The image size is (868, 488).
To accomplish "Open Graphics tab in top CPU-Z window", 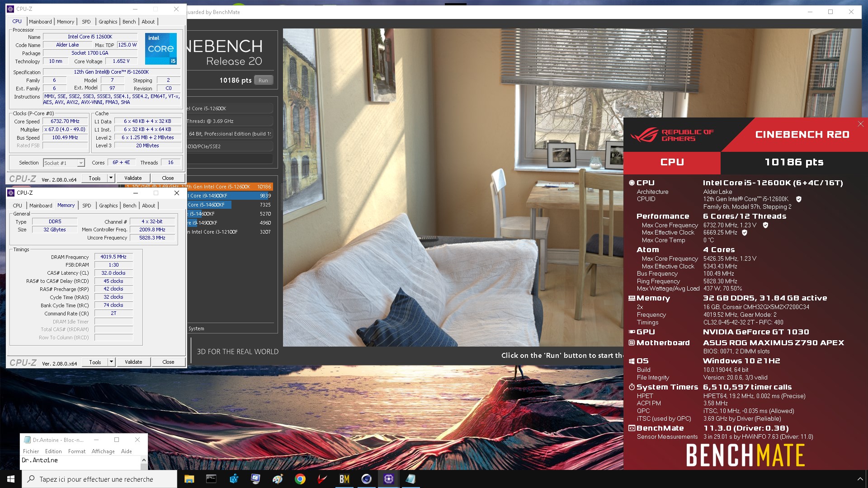I will pyautogui.click(x=108, y=22).
